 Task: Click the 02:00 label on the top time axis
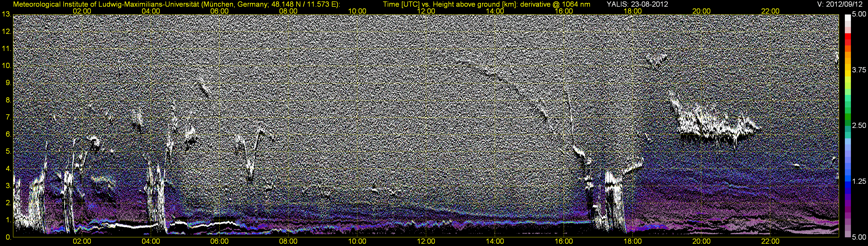point(82,11)
